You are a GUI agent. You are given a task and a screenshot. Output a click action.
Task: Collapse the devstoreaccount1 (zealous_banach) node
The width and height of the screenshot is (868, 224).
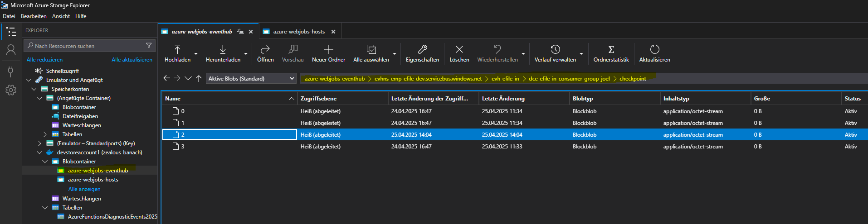click(39, 153)
